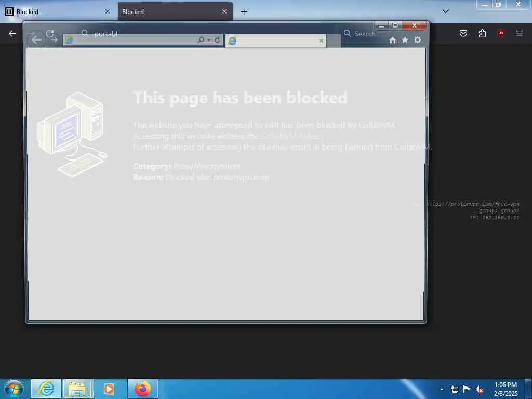The width and height of the screenshot is (532, 399).
Task: Restore down the Firefox window
Action: pos(498,4)
